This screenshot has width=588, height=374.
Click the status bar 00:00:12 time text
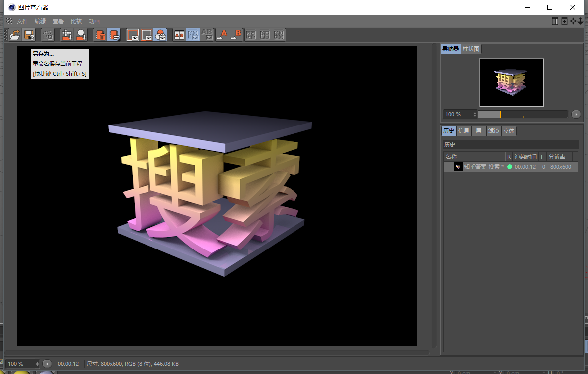(68, 364)
